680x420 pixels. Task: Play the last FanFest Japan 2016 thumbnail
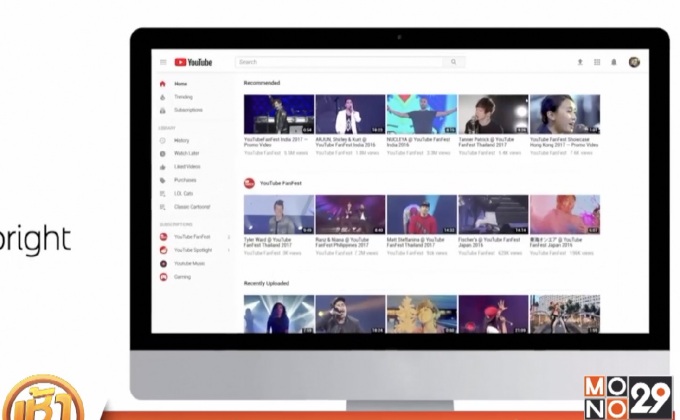coord(565,214)
